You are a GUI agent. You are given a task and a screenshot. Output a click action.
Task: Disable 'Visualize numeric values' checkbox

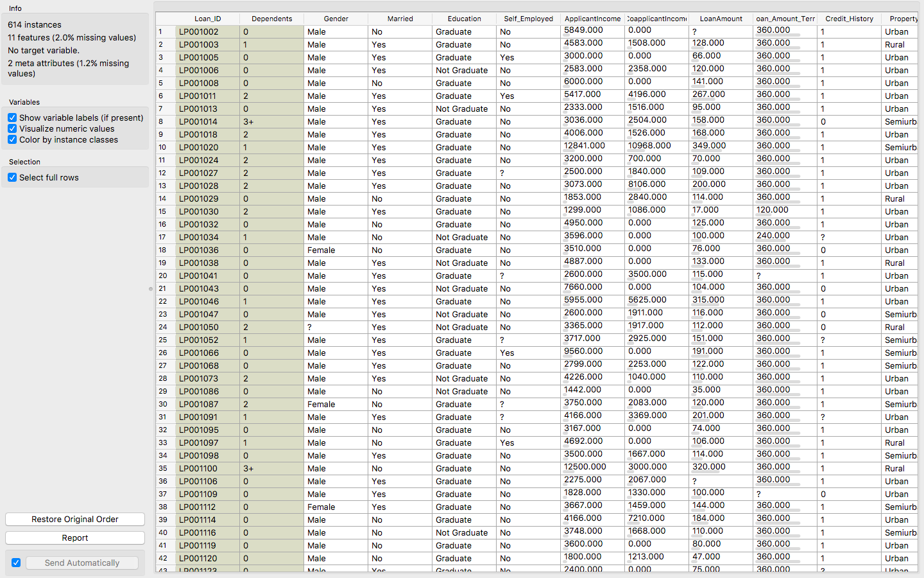pyautogui.click(x=12, y=129)
